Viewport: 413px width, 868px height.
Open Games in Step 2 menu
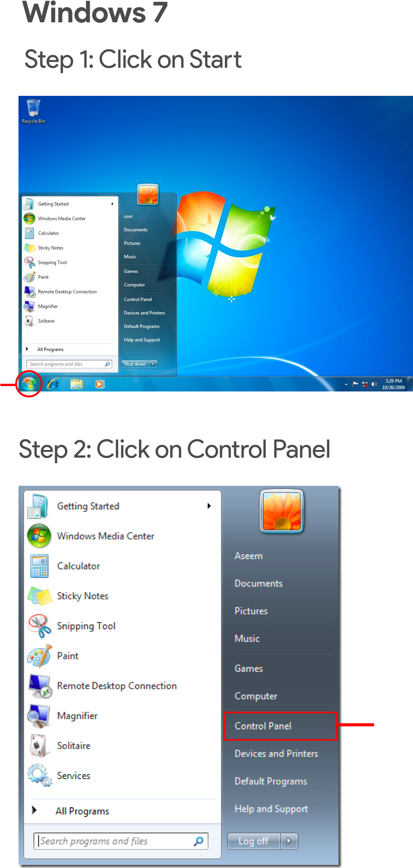pos(249,669)
